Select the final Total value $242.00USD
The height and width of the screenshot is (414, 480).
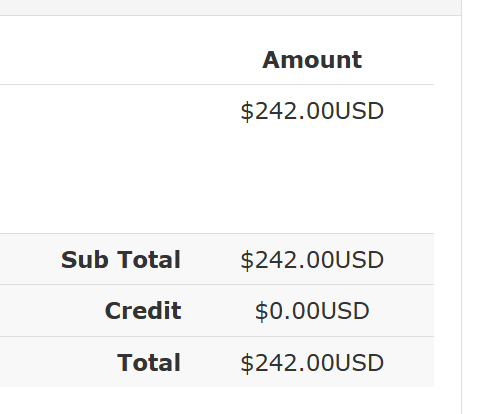[x=312, y=363]
